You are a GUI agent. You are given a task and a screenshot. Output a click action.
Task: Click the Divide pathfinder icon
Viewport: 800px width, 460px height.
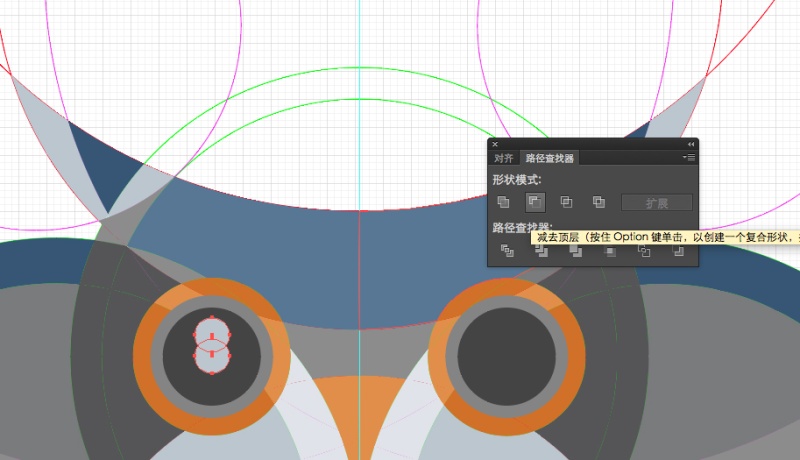point(507,250)
